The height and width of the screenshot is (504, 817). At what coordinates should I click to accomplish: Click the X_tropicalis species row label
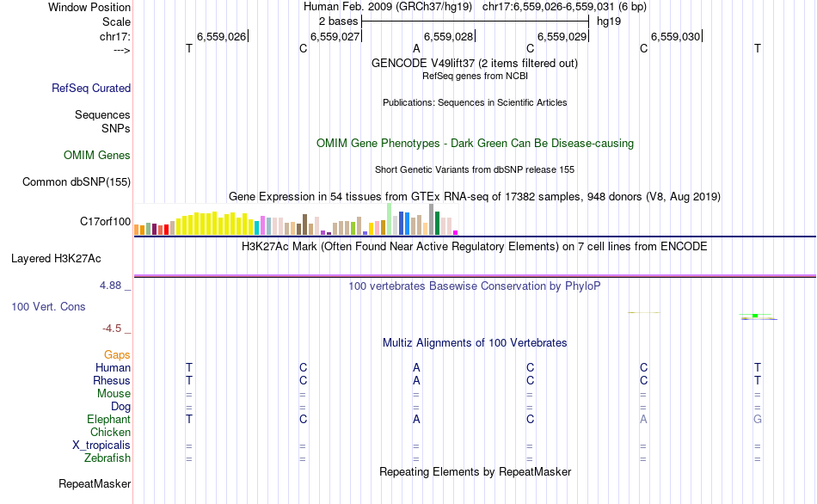101,446
